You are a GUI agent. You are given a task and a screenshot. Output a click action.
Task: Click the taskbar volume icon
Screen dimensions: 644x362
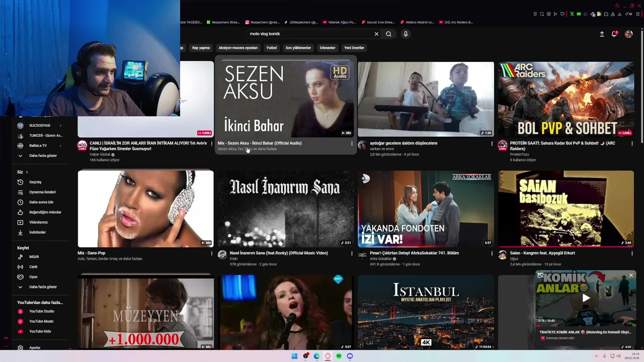click(x=618, y=356)
